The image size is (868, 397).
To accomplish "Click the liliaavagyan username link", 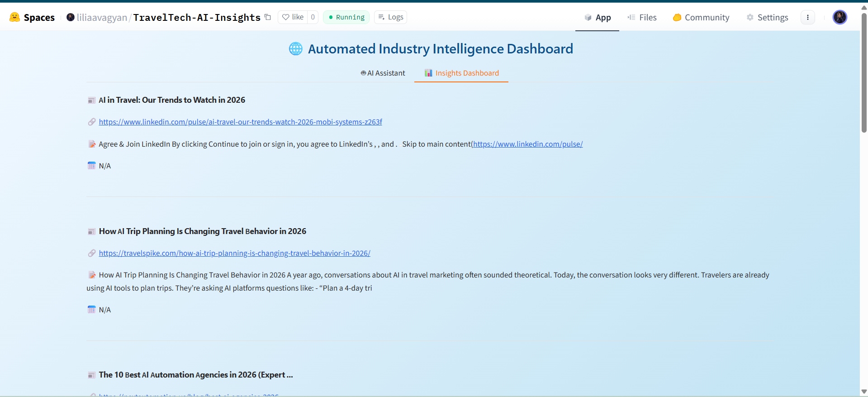I will pyautogui.click(x=102, y=17).
